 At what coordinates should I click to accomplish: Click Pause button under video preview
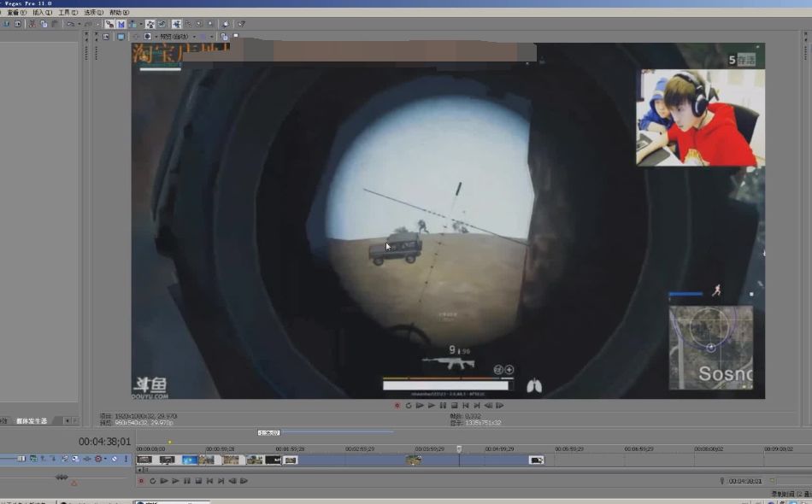pyautogui.click(x=443, y=405)
